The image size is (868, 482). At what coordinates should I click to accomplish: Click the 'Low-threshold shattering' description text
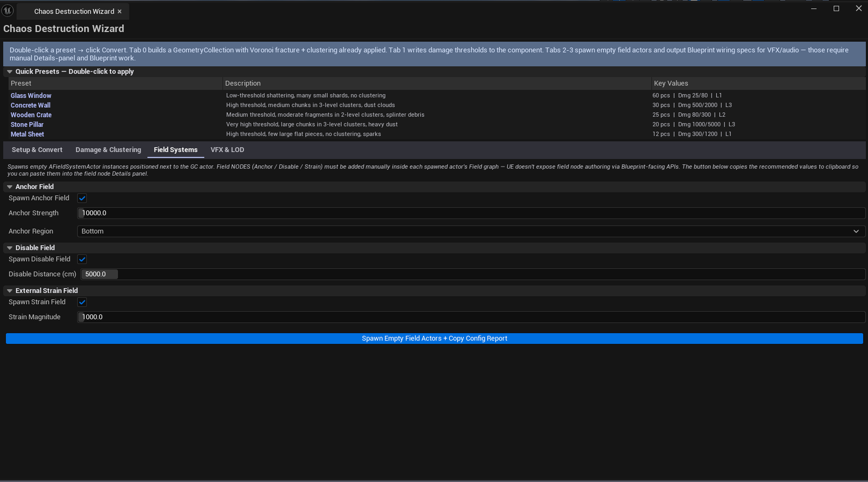[x=306, y=95]
